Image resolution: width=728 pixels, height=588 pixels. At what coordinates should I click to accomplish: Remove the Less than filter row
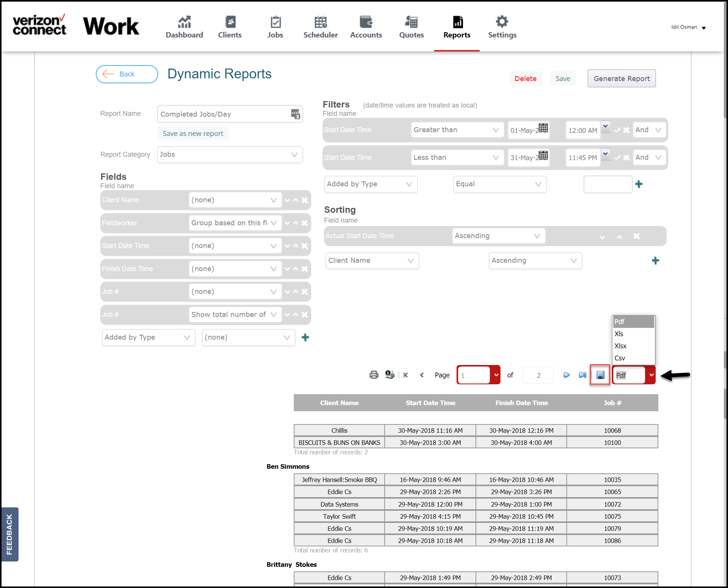(626, 158)
